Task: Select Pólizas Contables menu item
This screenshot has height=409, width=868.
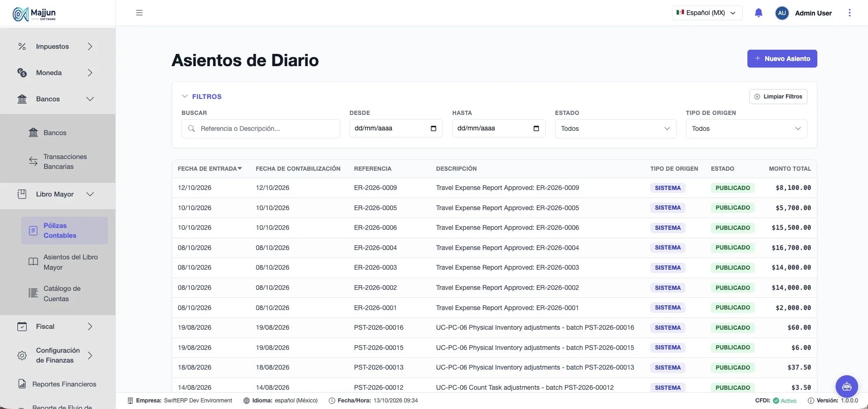Action: coord(64,230)
